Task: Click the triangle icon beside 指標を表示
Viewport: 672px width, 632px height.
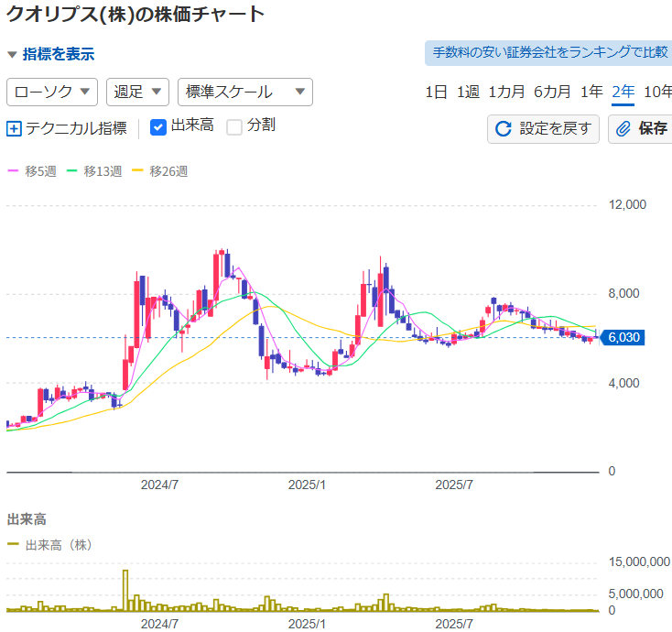Action: pyautogui.click(x=12, y=54)
